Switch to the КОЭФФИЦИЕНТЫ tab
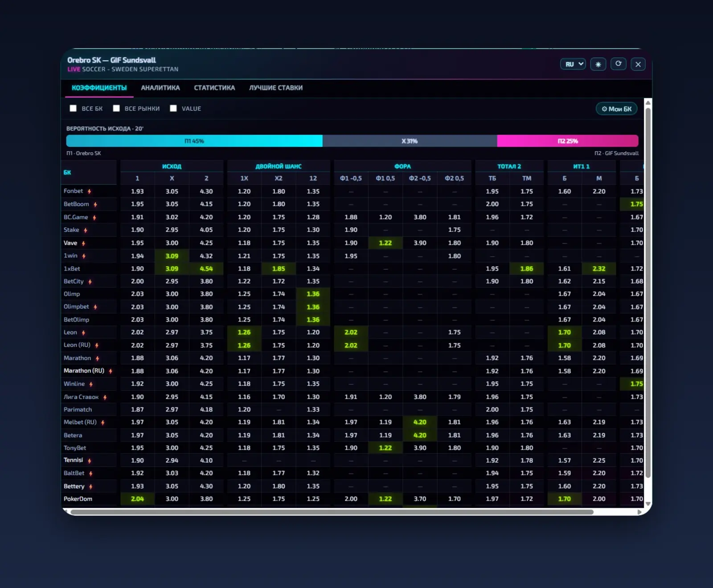Viewport: 713px width, 588px height. (99, 88)
